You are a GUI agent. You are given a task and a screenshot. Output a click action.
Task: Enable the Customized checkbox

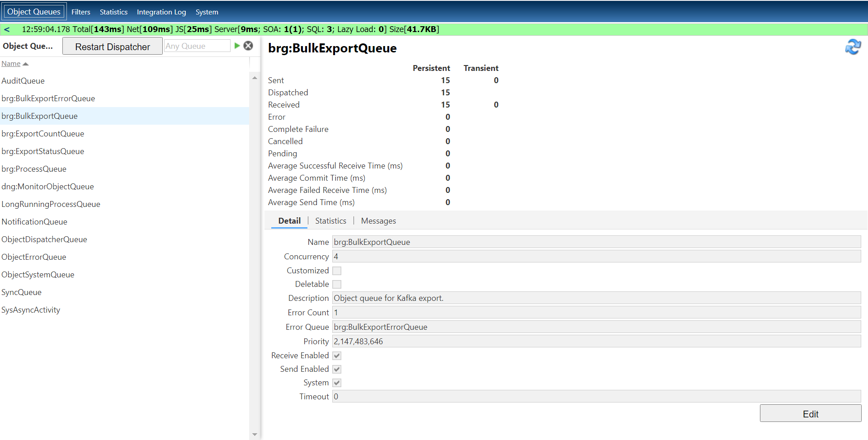(x=336, y=270)
